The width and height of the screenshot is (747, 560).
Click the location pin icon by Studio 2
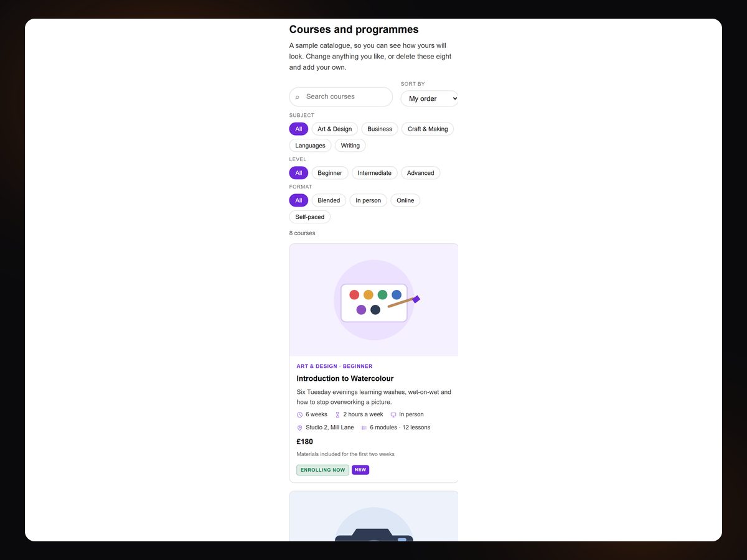[299, 427]
